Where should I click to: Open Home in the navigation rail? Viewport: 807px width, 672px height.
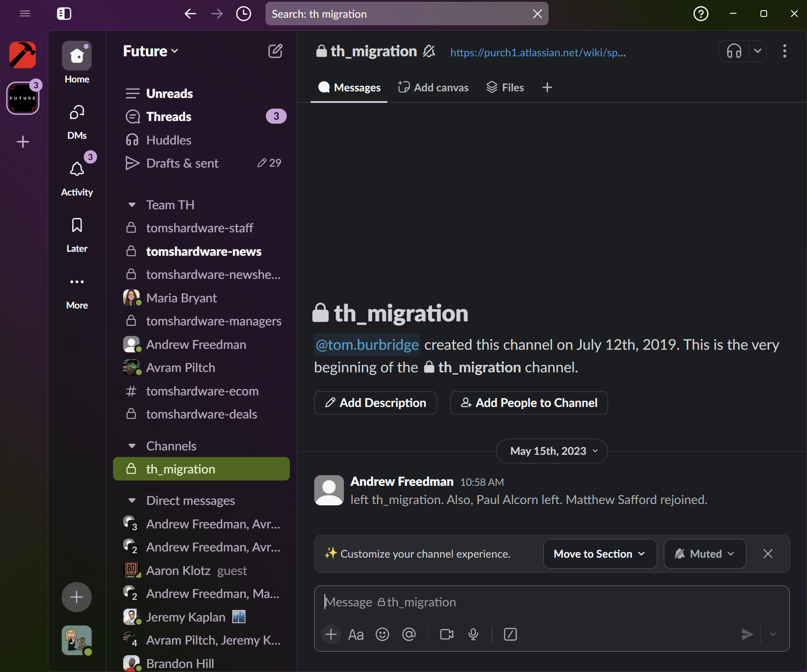(x=77, y=63)
